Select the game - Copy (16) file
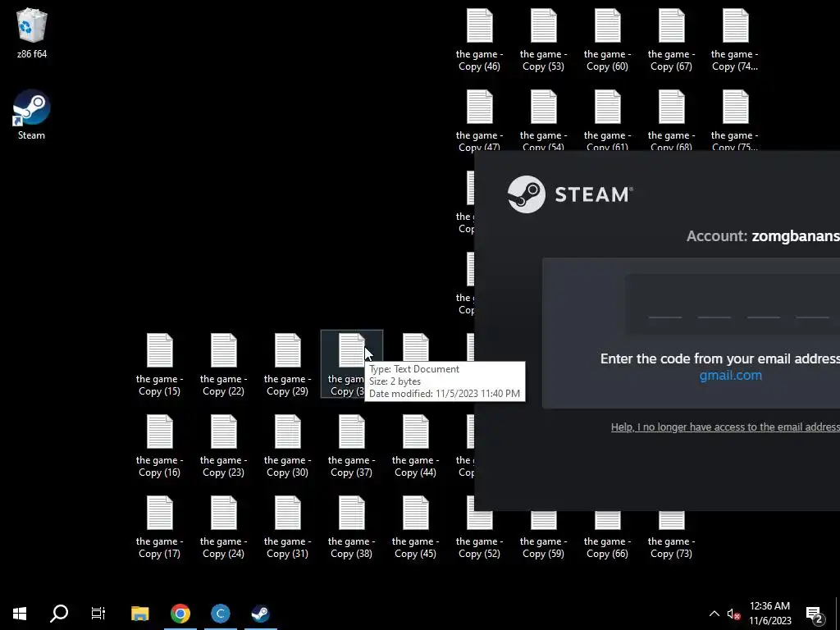 click(x=159, y=446)
